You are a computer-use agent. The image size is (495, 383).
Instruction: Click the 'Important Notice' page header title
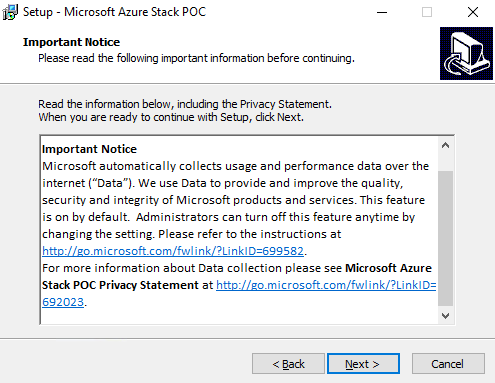pyautogui.click(x=71, y=42)
